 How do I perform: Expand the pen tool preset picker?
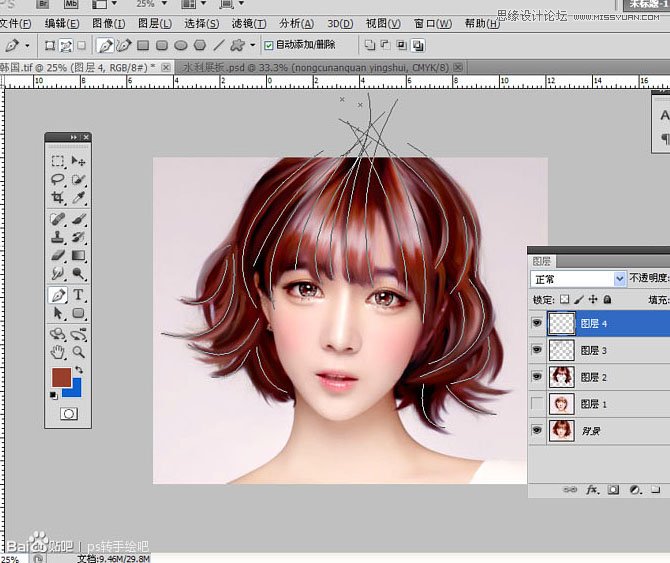click(x=26, y=45)
